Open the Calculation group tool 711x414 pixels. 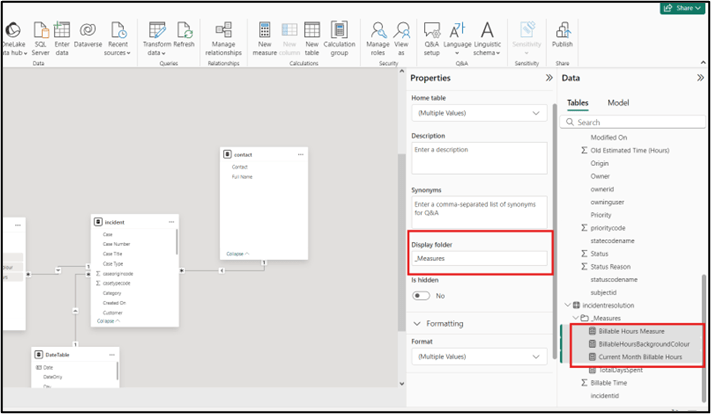[340, 29]
